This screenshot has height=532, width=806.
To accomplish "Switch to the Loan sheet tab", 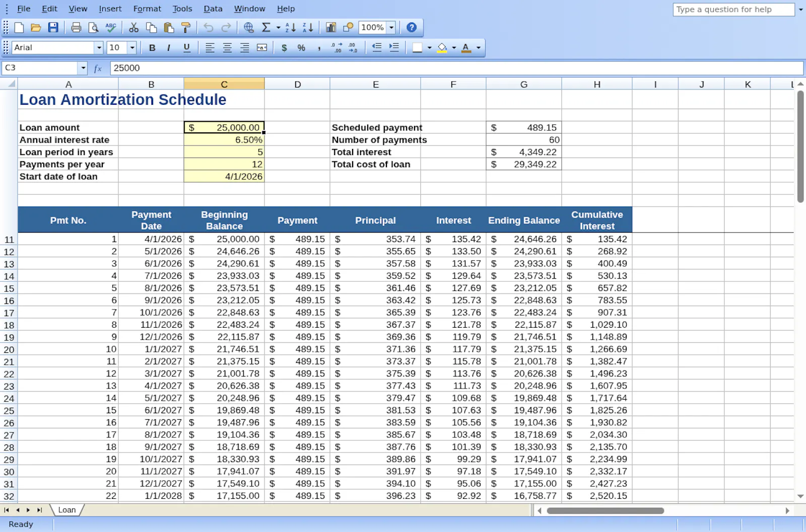I will (x=67, y=510).
